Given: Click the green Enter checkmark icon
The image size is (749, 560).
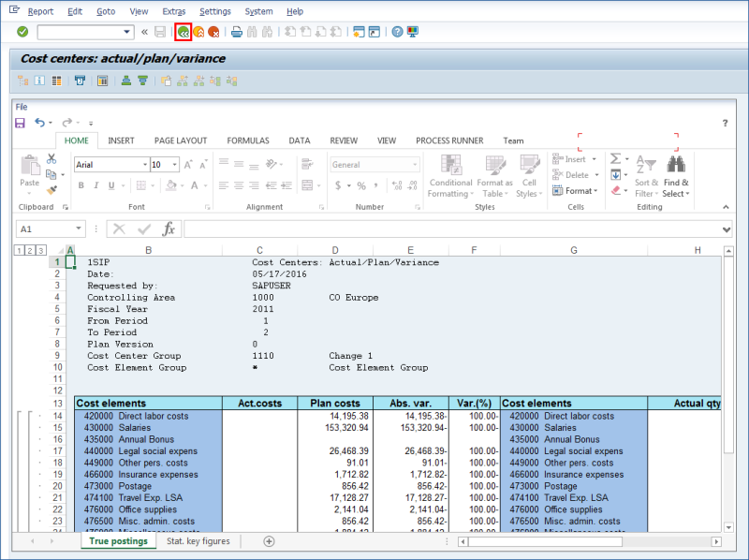Looking at the screenshot, I should tap(22, 32).
